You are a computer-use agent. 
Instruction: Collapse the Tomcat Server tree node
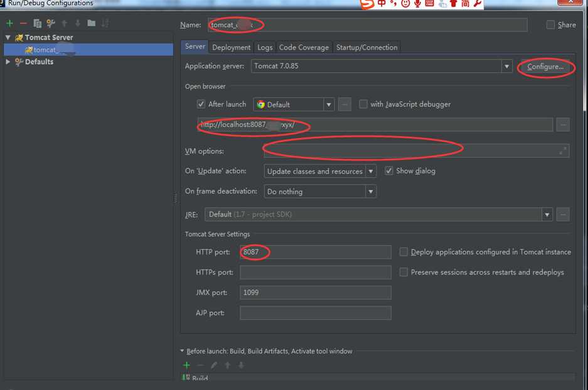(8, 38)
